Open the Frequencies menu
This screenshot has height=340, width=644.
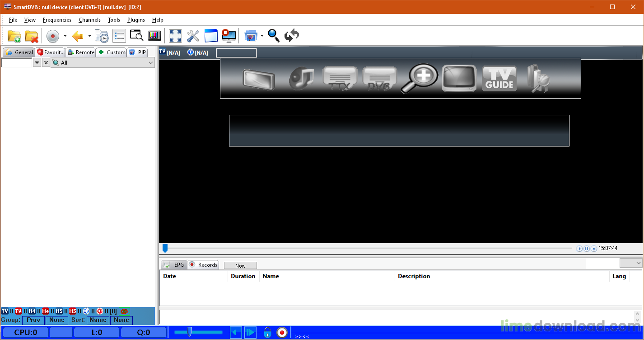[57, 20]
